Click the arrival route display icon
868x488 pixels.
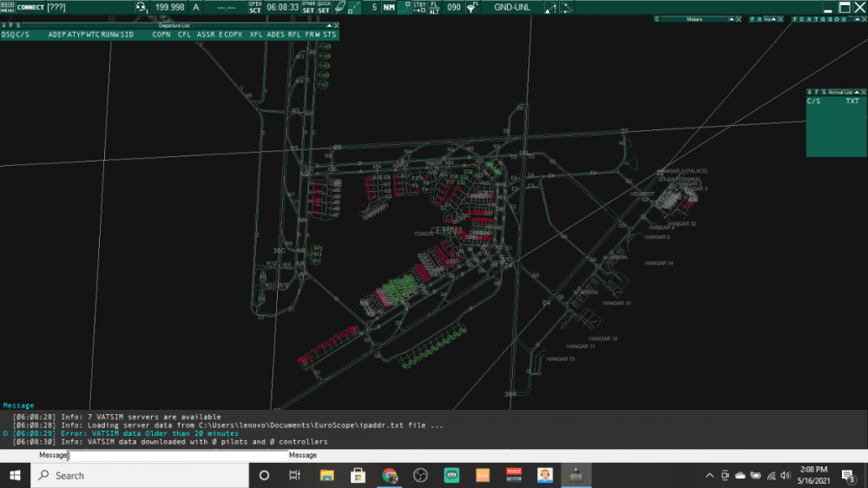[x=567, y=7]
